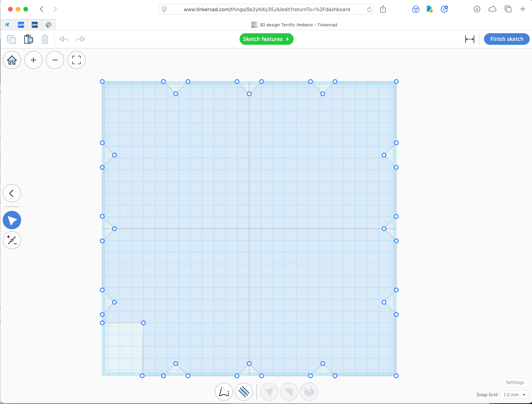Click the Safari share icon

383,9
